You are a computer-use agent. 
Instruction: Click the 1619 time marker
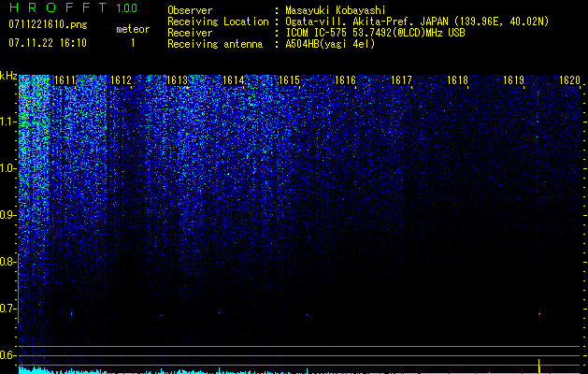(513, 80)
